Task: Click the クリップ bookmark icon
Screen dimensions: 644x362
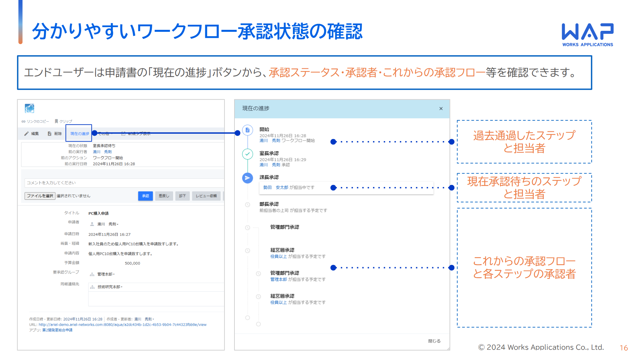Action: [x=56, y=121]
